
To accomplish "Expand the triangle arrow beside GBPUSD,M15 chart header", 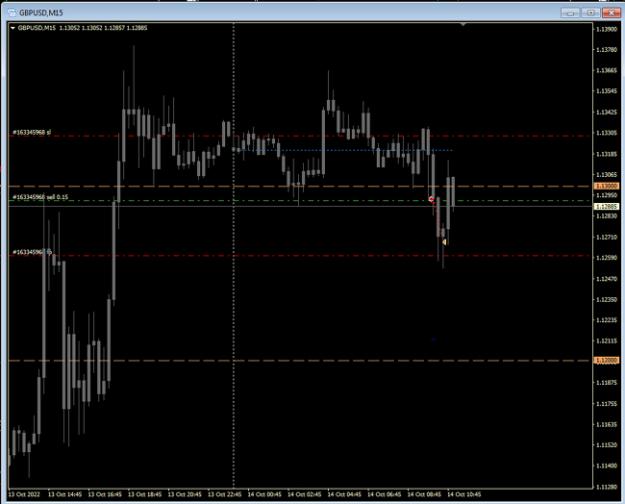I will pos(13,28).
